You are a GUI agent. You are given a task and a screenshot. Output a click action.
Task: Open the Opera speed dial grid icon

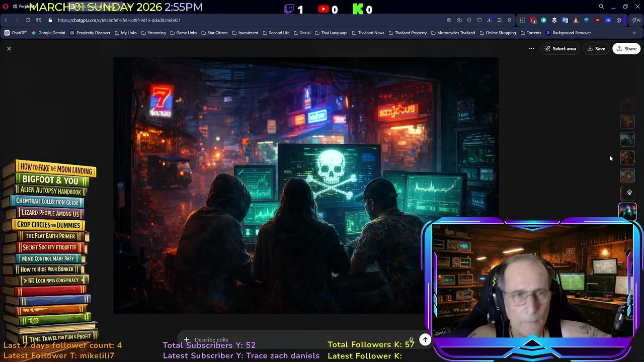pos(38,20)
